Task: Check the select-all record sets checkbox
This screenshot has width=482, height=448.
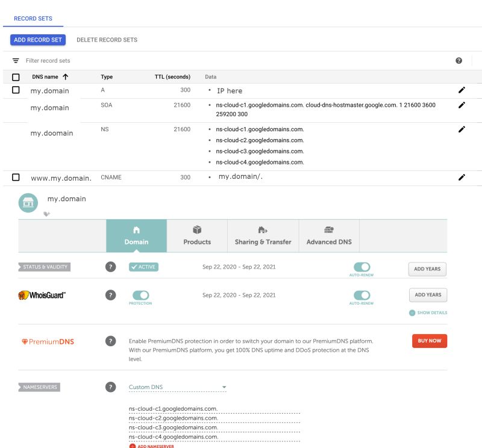Action: click(17, 76)
